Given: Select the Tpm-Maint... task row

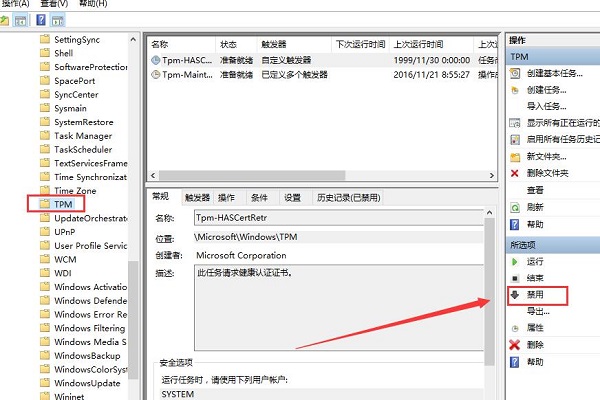Looking at the screenshot, I should point(323,75).
